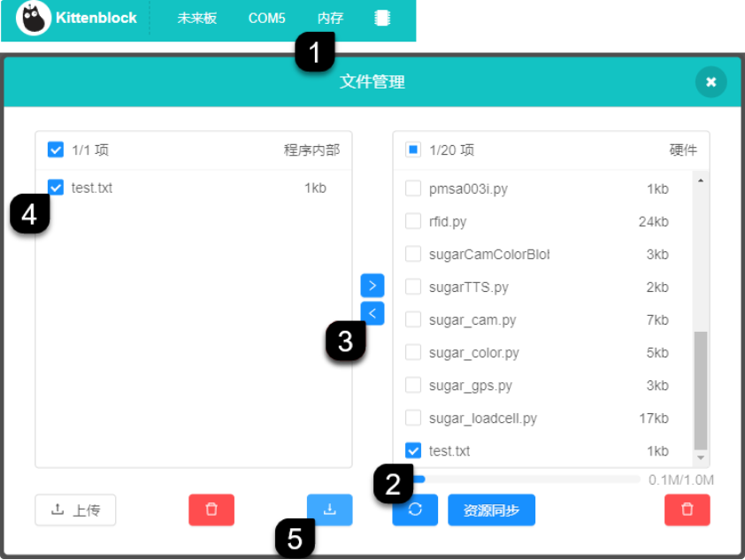Click the red trash button under 硬件 list
Screen dimensions: 745x560
click(x=687, y=510)
